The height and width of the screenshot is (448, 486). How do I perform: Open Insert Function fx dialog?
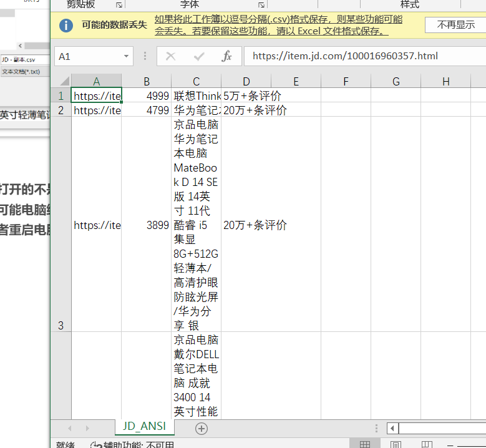226,56
